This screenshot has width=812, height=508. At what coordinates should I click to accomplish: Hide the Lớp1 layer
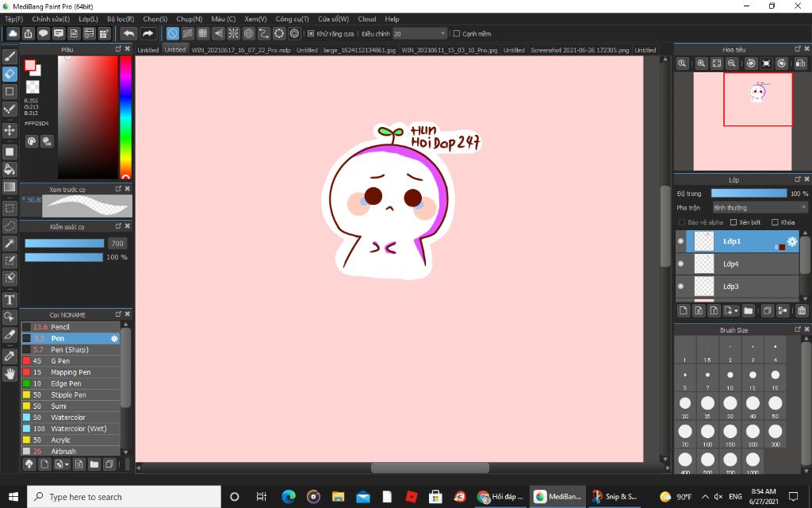[680, 241]
